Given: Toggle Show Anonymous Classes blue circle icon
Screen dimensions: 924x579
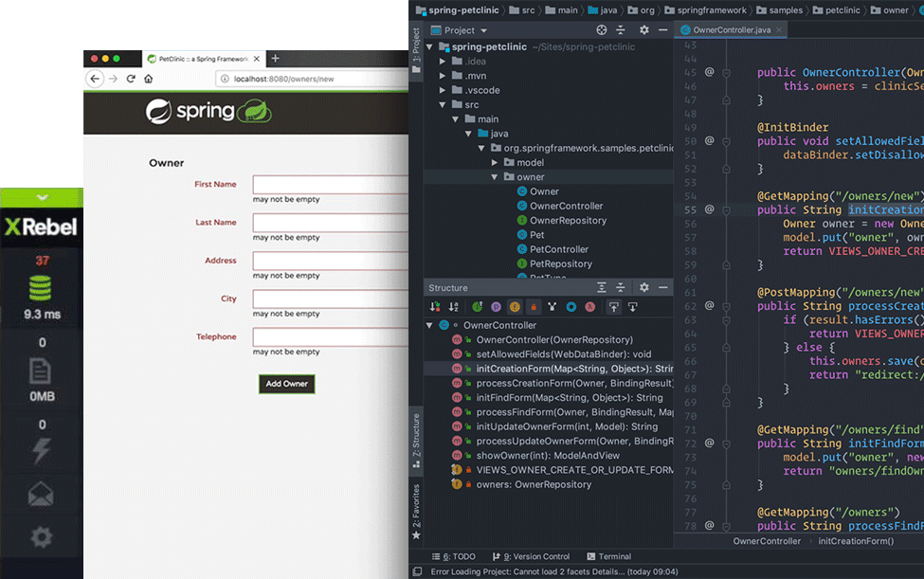Looking at the screenshot, I should point(571,307).
